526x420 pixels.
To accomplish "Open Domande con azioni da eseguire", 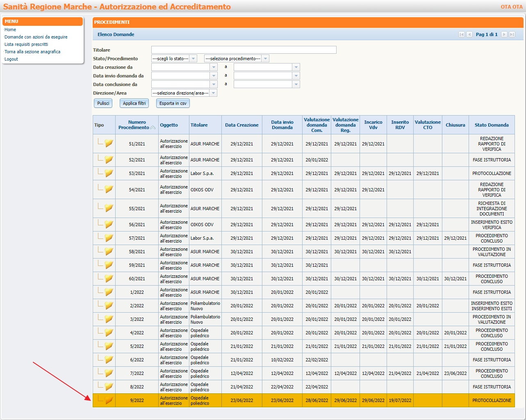I will coord(36,37).
